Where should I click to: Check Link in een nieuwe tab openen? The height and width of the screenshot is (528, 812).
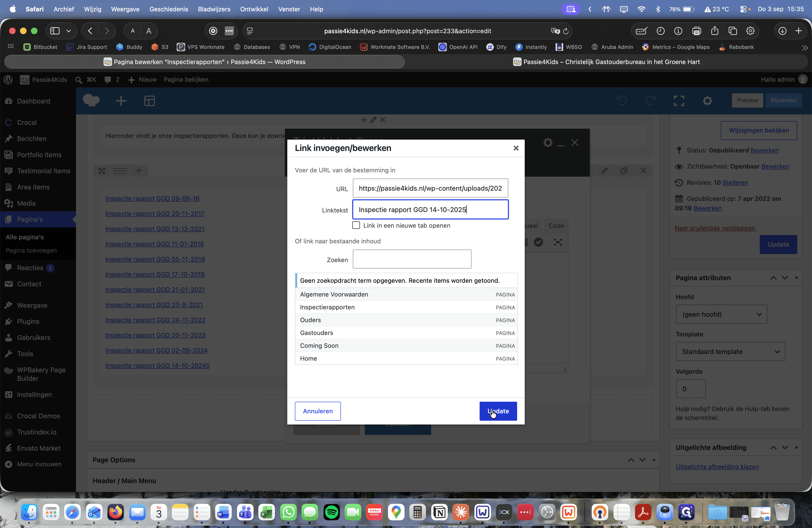(x=356, y=225)
